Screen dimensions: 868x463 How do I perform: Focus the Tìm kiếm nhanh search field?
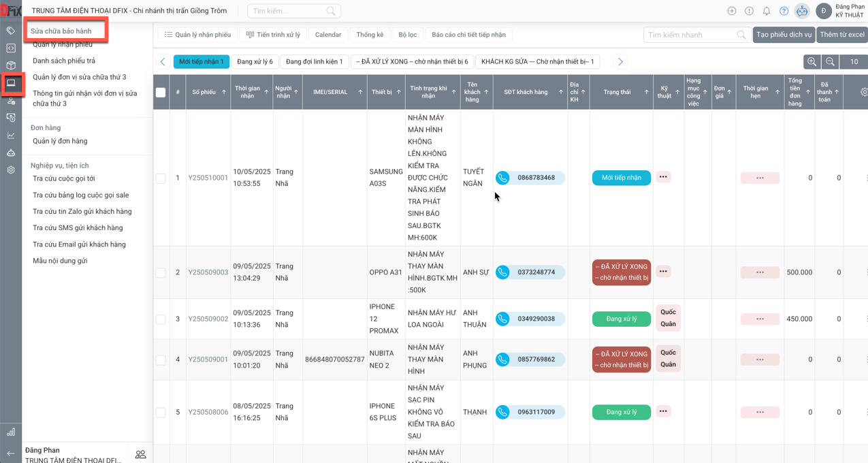pyautogui.click(x=696, y=35)
